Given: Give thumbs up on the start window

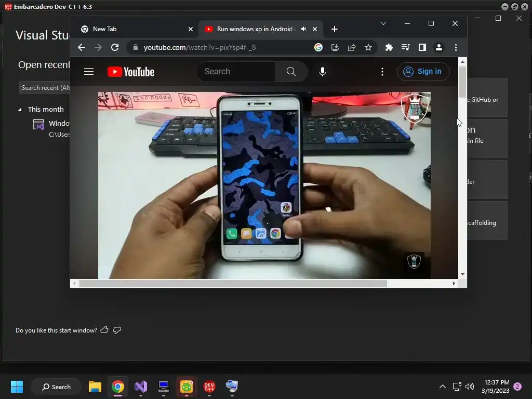Looking at the screenshot, I should click(x=104, y=330).
